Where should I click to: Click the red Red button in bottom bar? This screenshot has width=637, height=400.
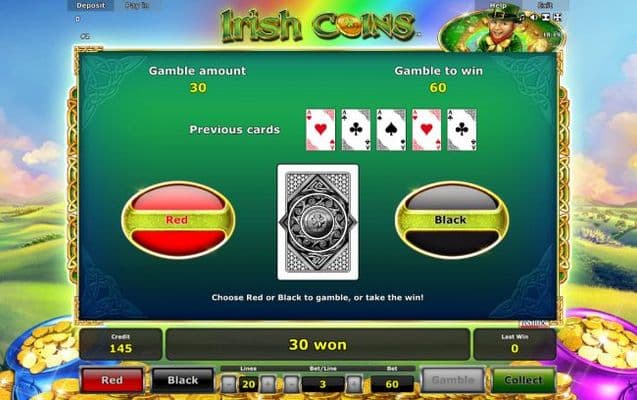click(112, 380)
